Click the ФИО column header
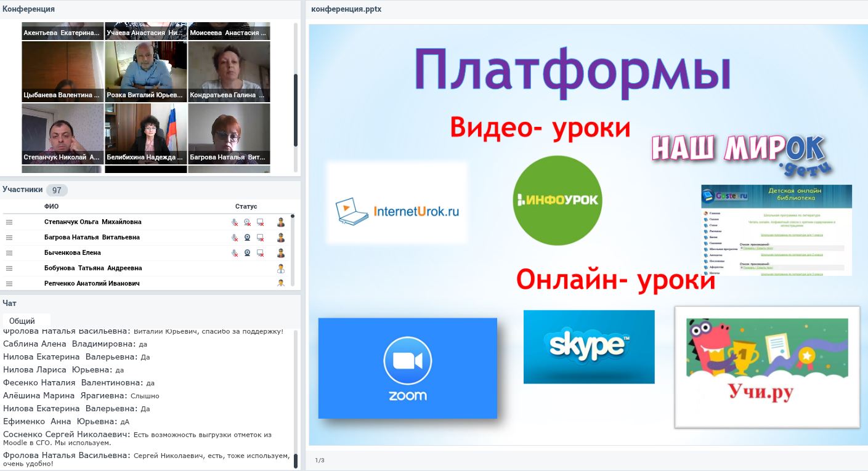Viewport: 868px width, 471px height. 52,206
